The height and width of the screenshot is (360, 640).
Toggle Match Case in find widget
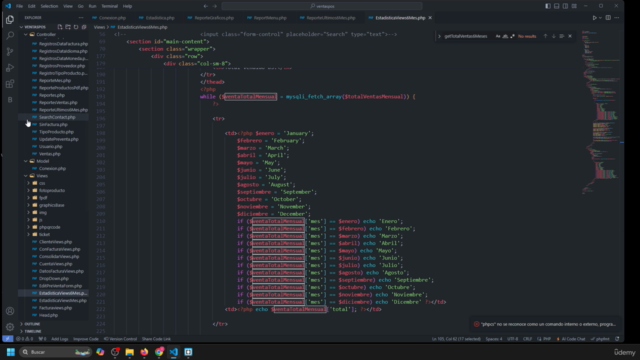498,36
